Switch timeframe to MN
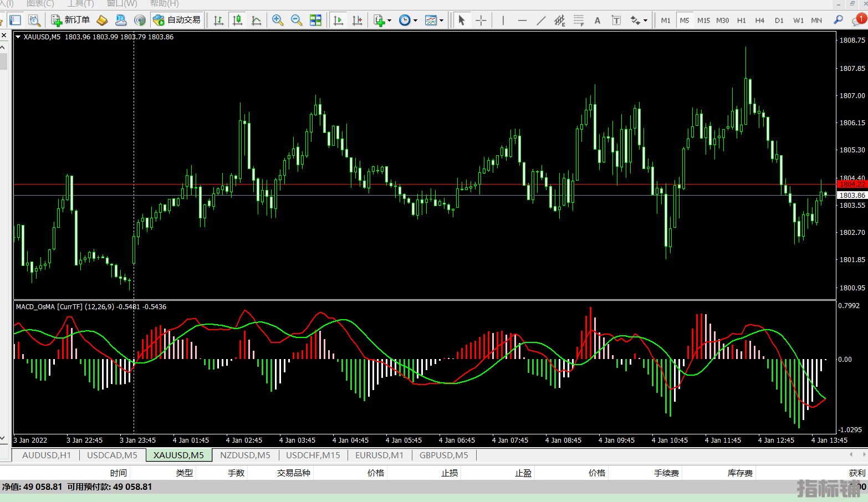Screen dimensions: 868x502 click(816, 21)
